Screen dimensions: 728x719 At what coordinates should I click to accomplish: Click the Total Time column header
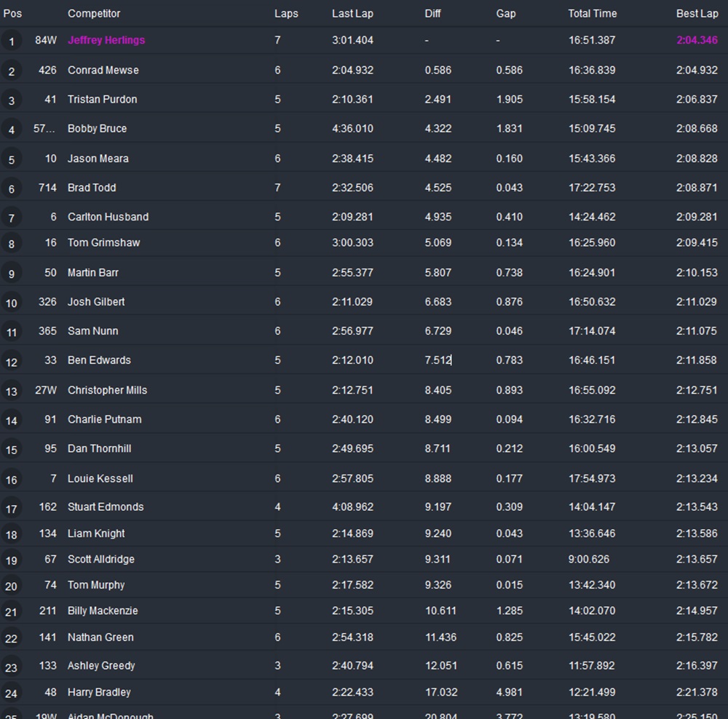click(x=592, y=13)
